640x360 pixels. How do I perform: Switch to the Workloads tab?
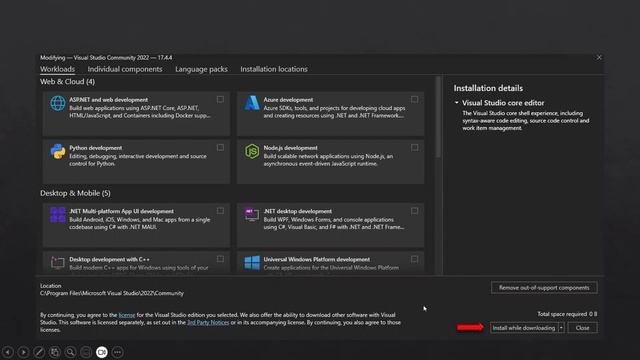[57, 69]
